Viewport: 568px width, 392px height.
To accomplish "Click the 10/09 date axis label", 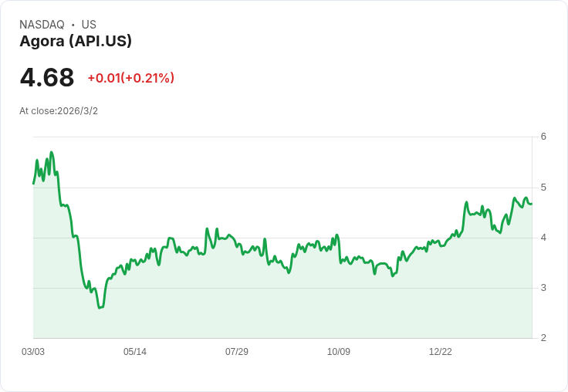I will [x=339, y=352].
